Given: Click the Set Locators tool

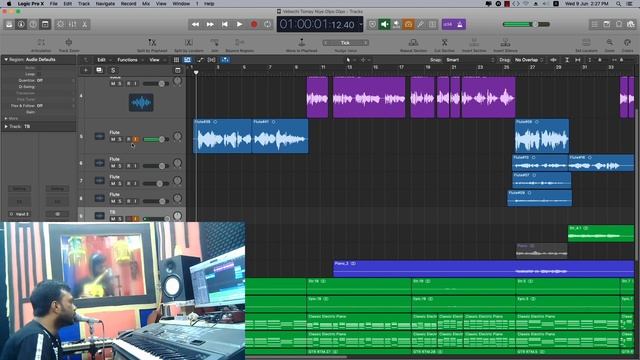Looking at the screenshot, I should point(586,45).
